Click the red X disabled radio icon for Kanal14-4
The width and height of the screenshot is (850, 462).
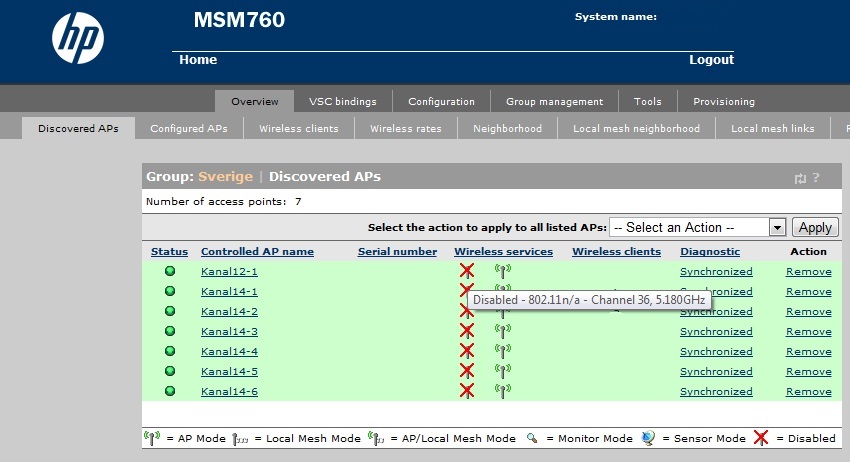(x=467, y=350)
